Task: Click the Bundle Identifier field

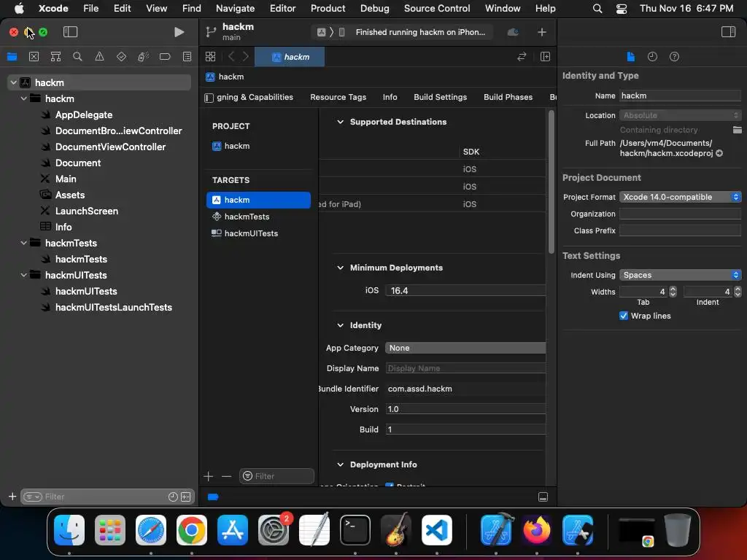Action: pyautogui.click(x=465, y=389)
